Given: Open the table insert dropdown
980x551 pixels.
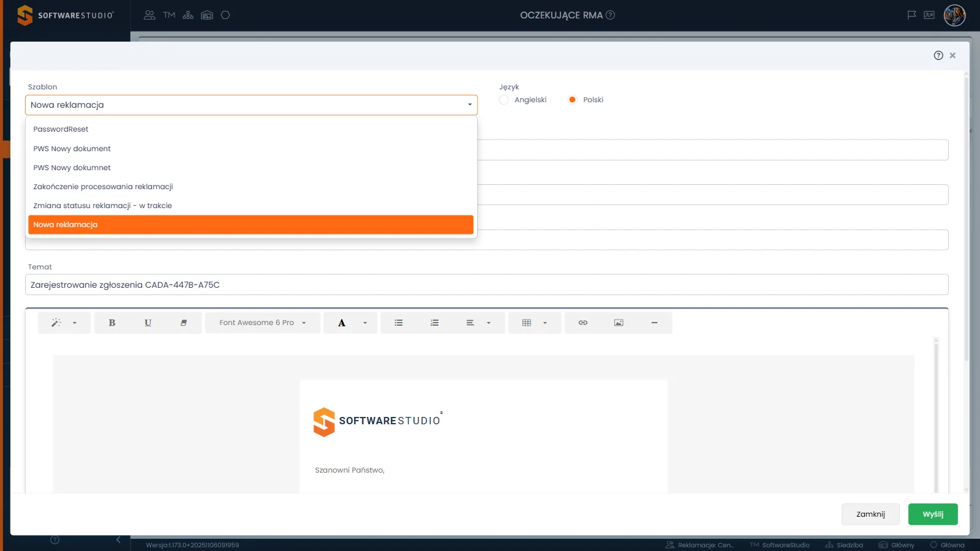Looking at the screenshot, I should coord(534,323).
